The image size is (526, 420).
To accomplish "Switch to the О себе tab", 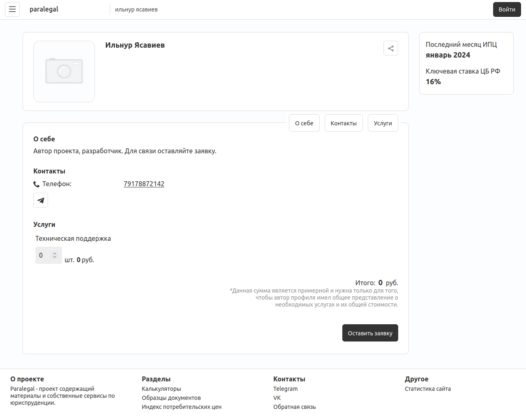I will coord(304,123).
